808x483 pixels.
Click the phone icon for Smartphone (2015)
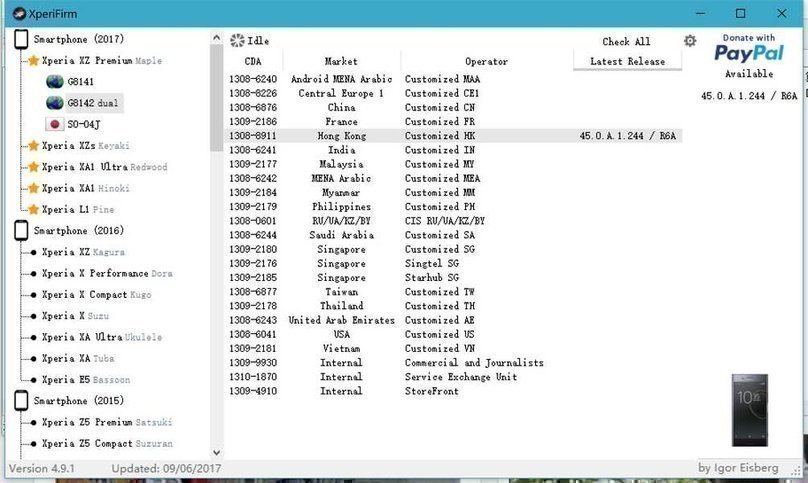(21, 401)
